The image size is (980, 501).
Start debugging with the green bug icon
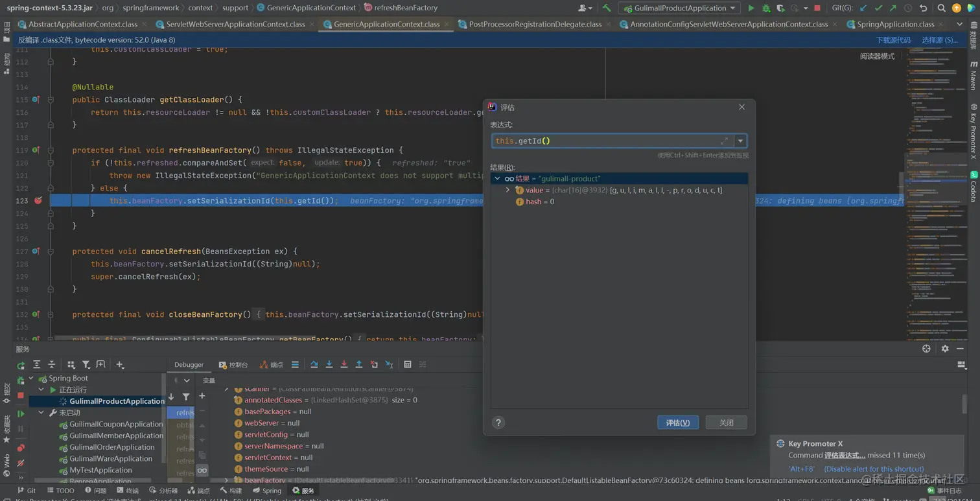[x=766, y=8]
